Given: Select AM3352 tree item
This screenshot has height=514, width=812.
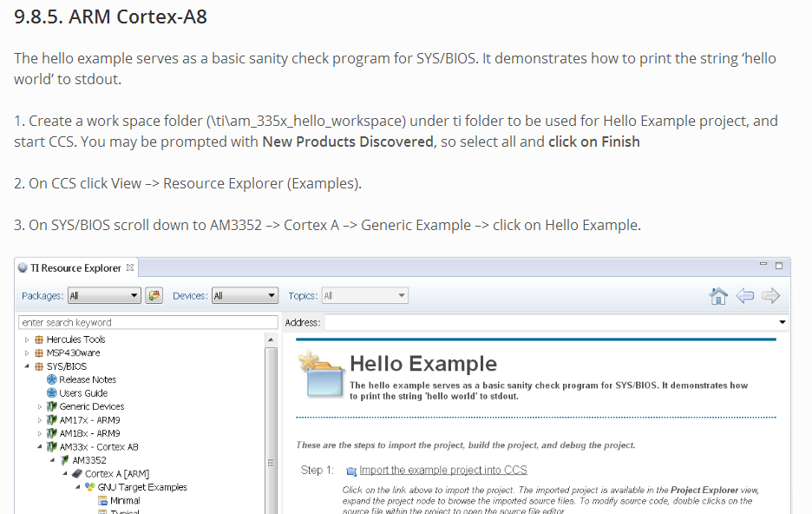Looking at the screenshot, I should click(89, 460).
